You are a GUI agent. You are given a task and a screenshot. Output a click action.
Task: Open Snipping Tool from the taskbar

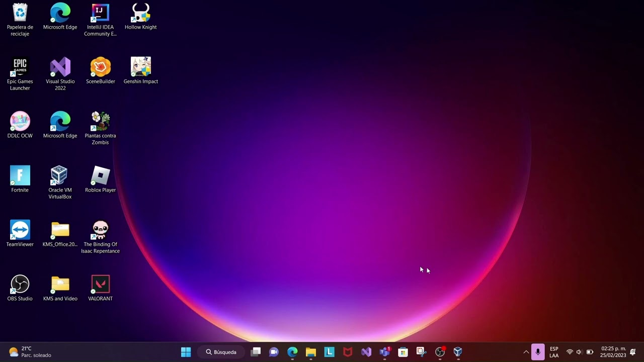[421, 352]
